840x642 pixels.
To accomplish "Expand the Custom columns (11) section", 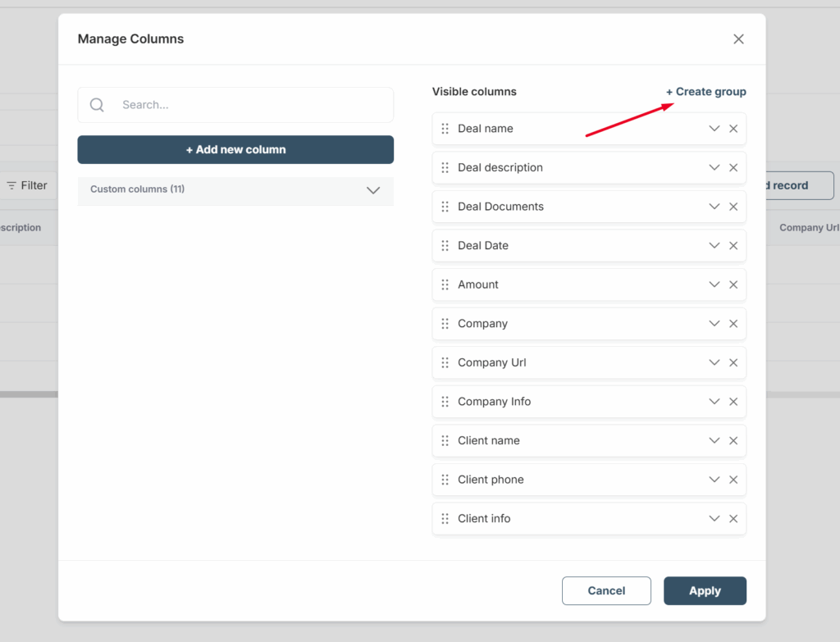I will 373,190.
